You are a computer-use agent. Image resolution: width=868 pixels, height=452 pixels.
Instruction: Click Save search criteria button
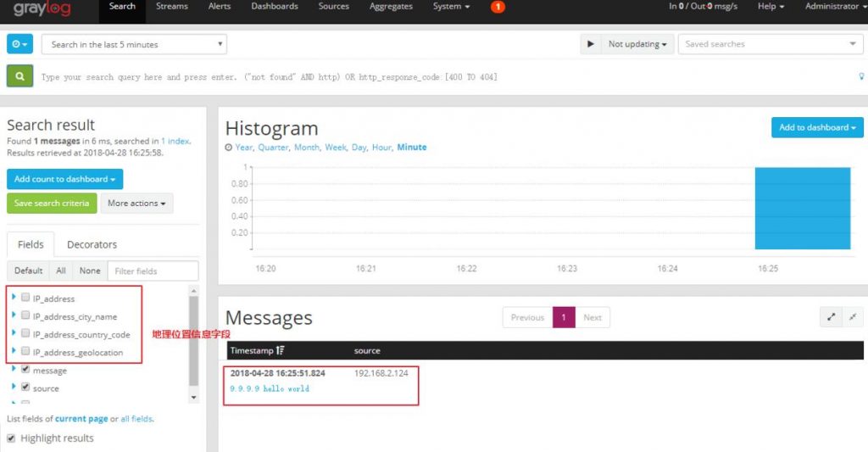(x=52, y=204)
